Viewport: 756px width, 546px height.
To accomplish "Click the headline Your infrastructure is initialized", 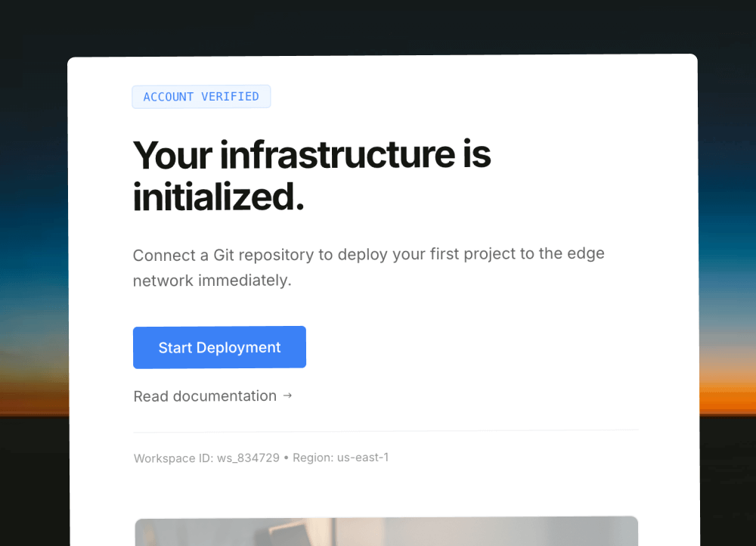I will [x=311, y=174].
